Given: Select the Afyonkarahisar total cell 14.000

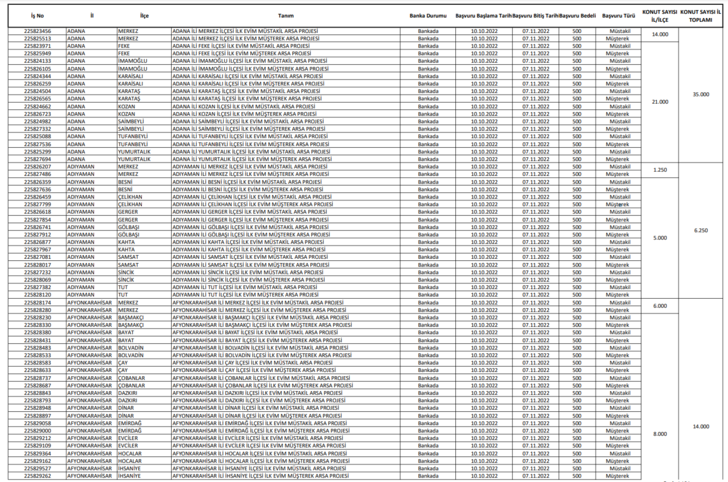Looking at the screenshot, I should tap(701, 426).
